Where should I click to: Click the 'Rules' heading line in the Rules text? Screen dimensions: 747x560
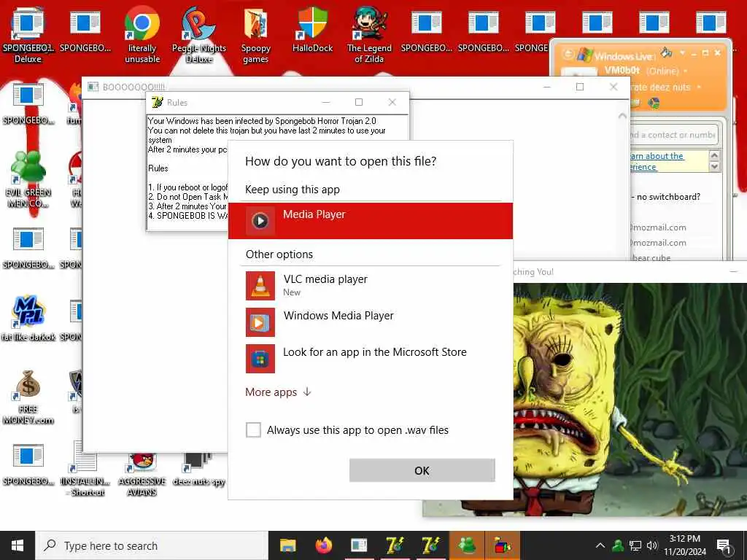tap(158, 168)
